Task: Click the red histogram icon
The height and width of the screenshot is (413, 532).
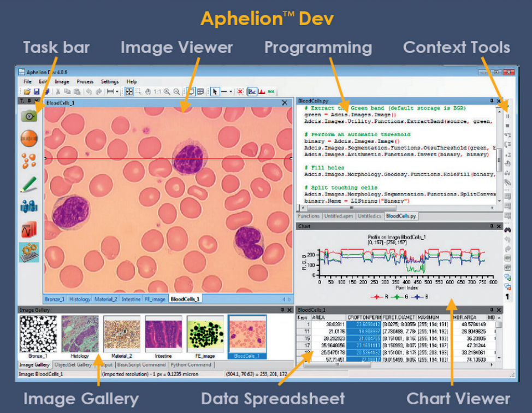Action: (262, 92)
